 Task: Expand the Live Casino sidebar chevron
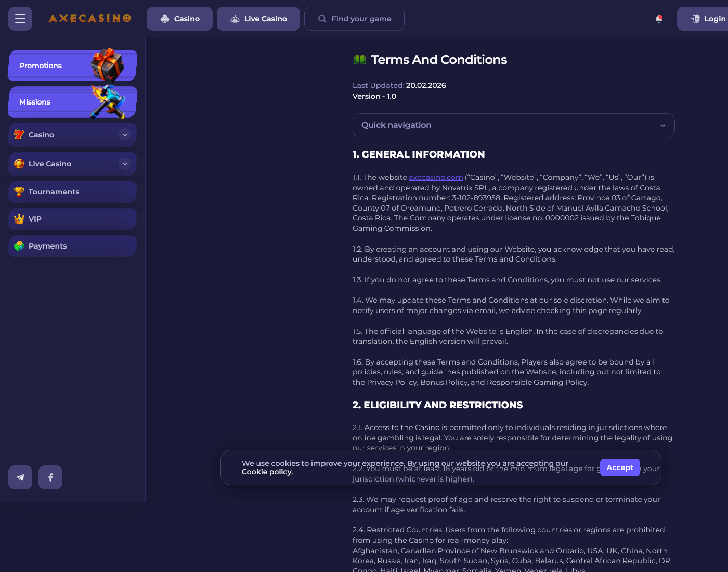tap(125, 164)
